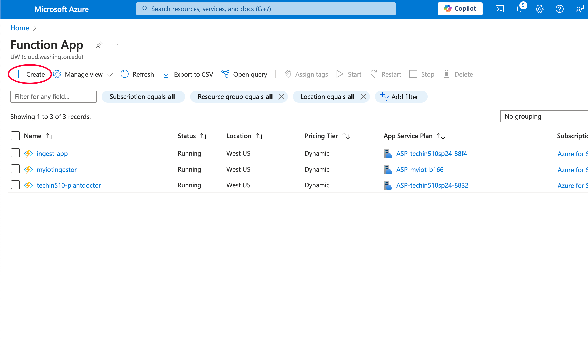Click the Refresh toolbar button
This screenshot has width=588, height=364.
pyautogui.click(x=137, y=74)
